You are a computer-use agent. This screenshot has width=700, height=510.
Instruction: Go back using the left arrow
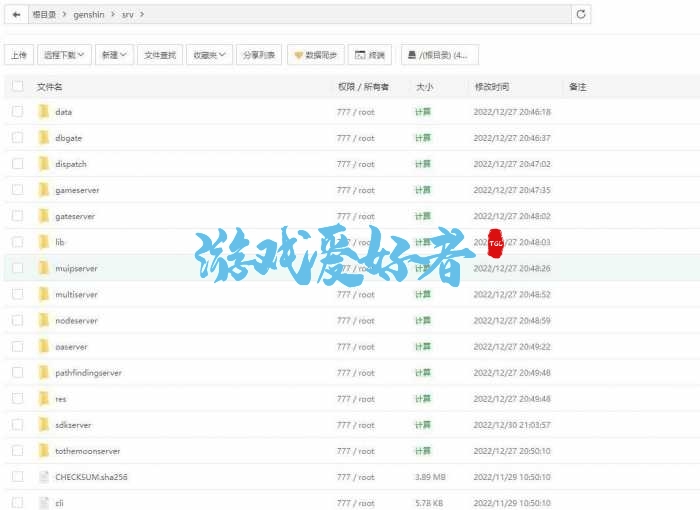click(x=17, y=15)
